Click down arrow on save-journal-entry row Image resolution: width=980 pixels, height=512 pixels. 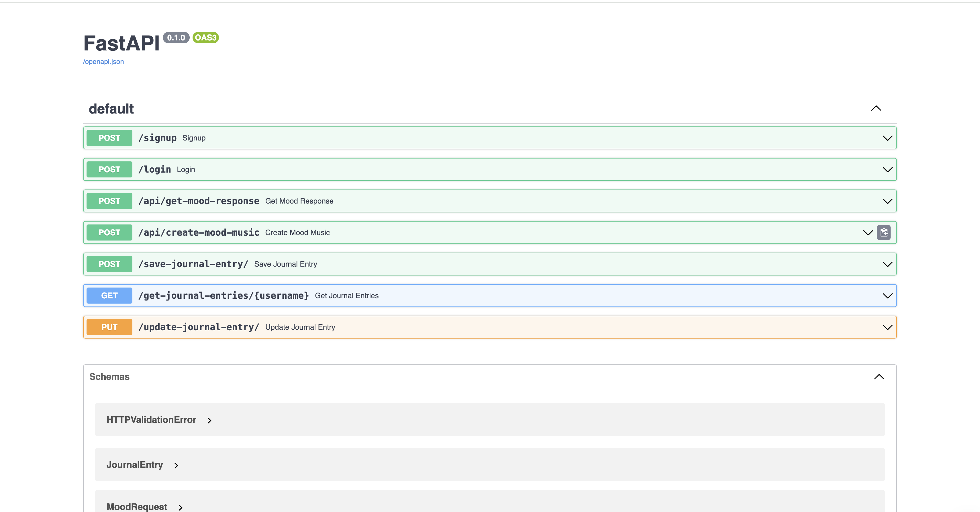[x=887, y=264]
